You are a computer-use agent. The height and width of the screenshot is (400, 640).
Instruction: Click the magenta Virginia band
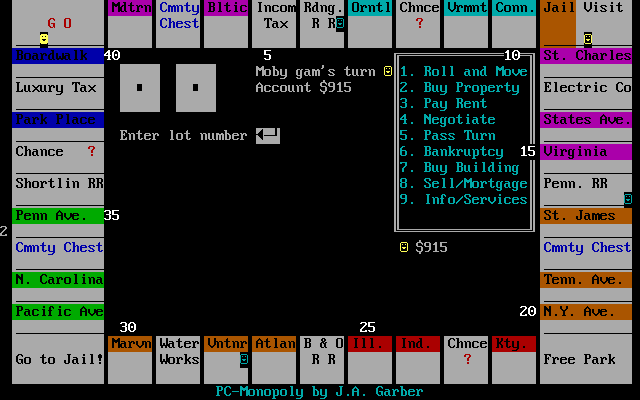point(586,151)
